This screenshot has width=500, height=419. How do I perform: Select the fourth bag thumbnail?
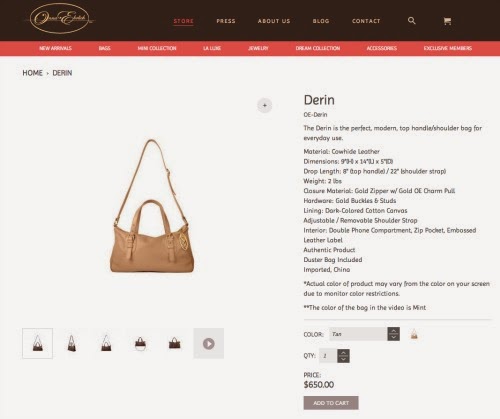pos(140,343)
